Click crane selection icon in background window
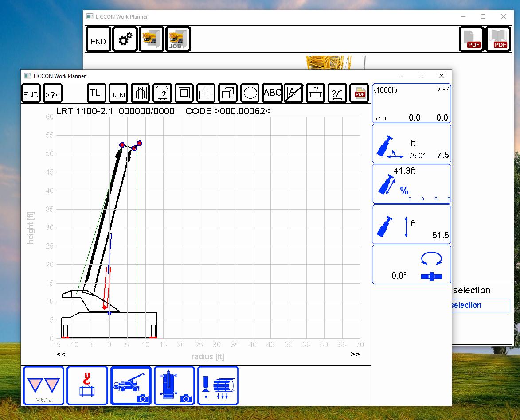Image resolution: width=520 pixels, height=420 pixels. tap(152, 39)
